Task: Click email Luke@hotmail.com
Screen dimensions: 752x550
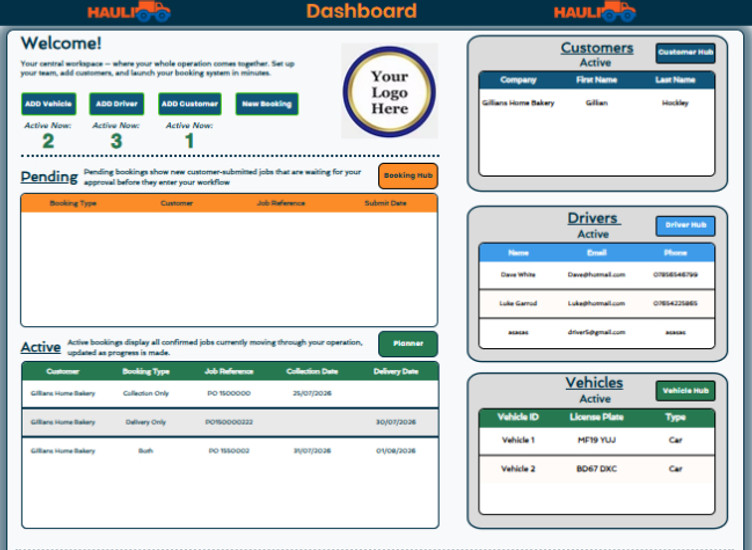Action: click(597, 304)
